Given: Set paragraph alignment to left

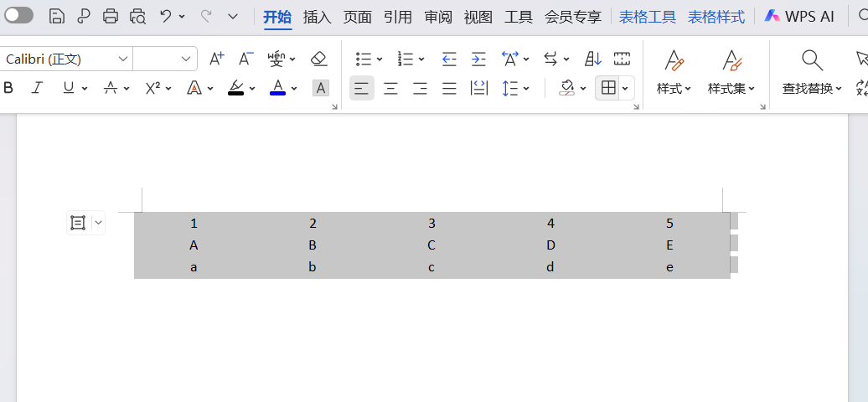Looking at the screenshot, I should (x=361, y=87).
